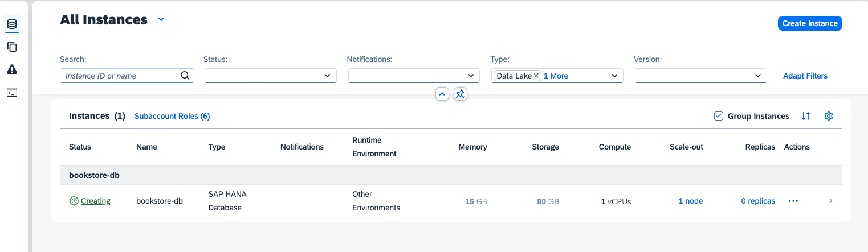
Task: Open the Notifications filter dropdown
Action: [x=471, y=76]
